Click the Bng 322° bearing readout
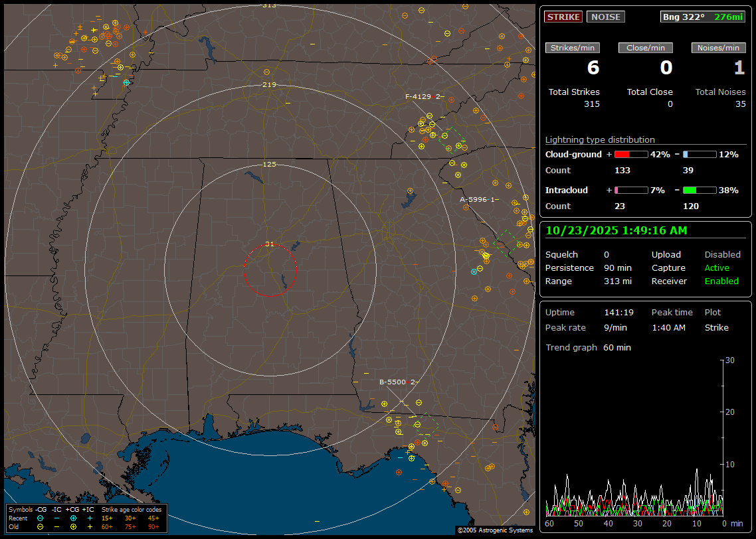Image resolution: width=756 pixels, height=539 pixels. (x=684, y=17)
